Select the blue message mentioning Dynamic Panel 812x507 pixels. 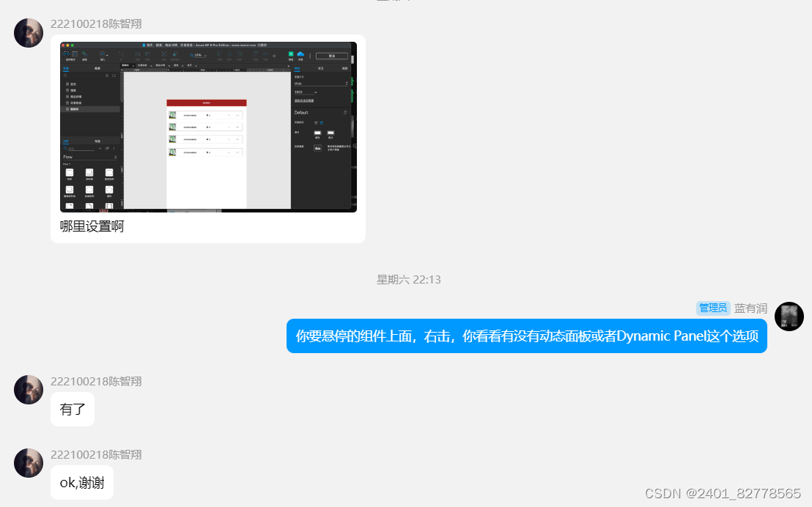[x=527, y=336]
